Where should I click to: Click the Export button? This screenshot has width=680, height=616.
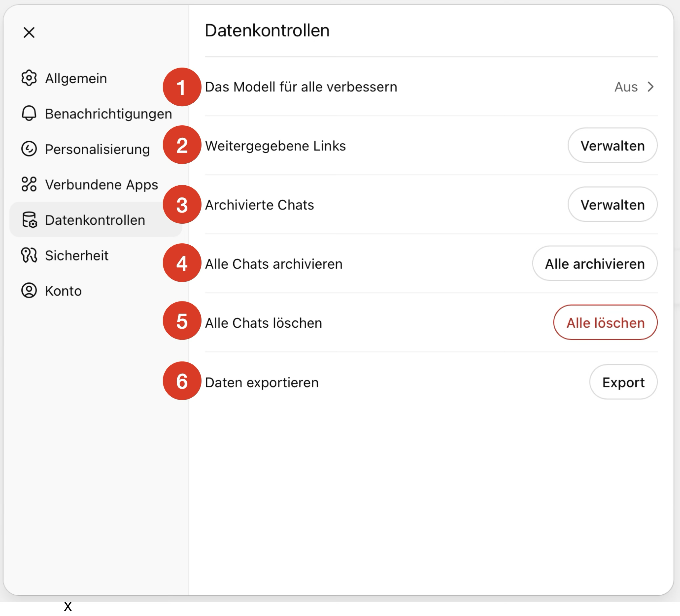[x=623, y=382]
